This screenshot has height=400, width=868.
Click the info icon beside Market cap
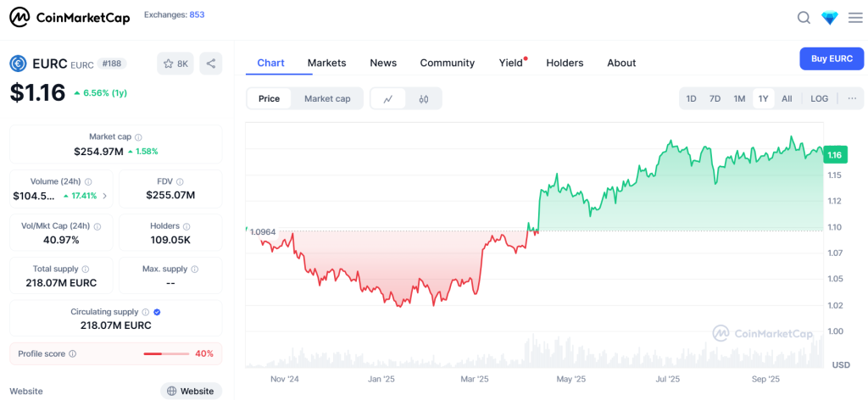(138, 137)
